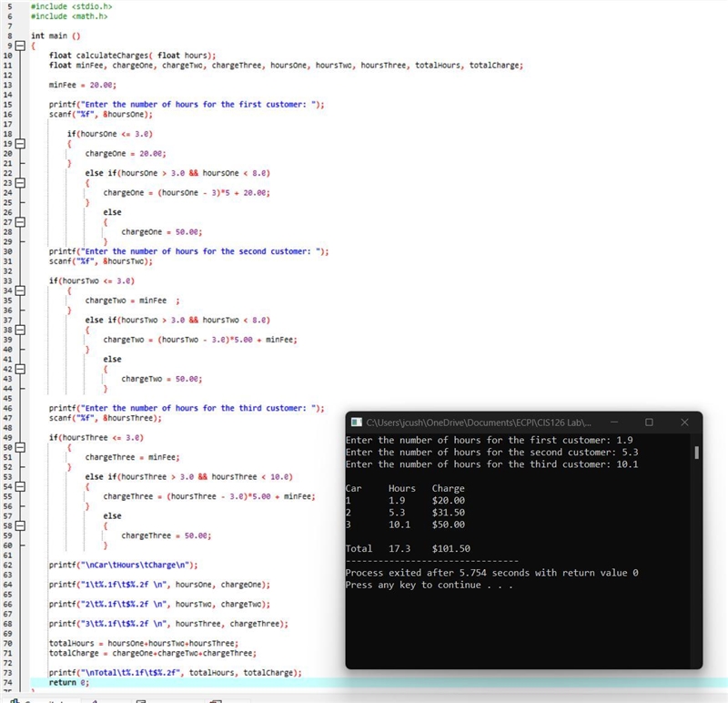The width and height of the screenshot is (728, 703).
Task: Click the '$20.00' charge in console
Action: click(448, 501)
